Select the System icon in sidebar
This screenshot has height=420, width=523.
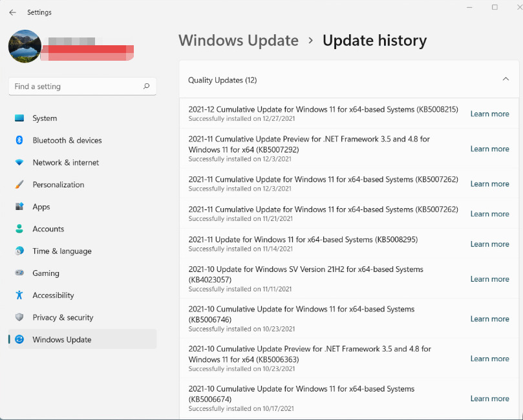pyautogui.click(x=20, y=118)
